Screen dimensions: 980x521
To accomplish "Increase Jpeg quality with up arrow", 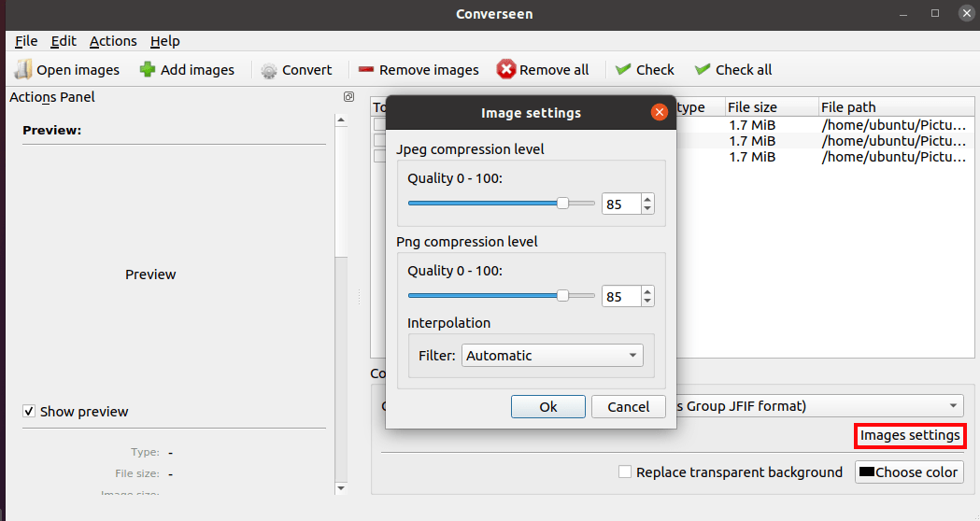I will (x=647, y=199).
